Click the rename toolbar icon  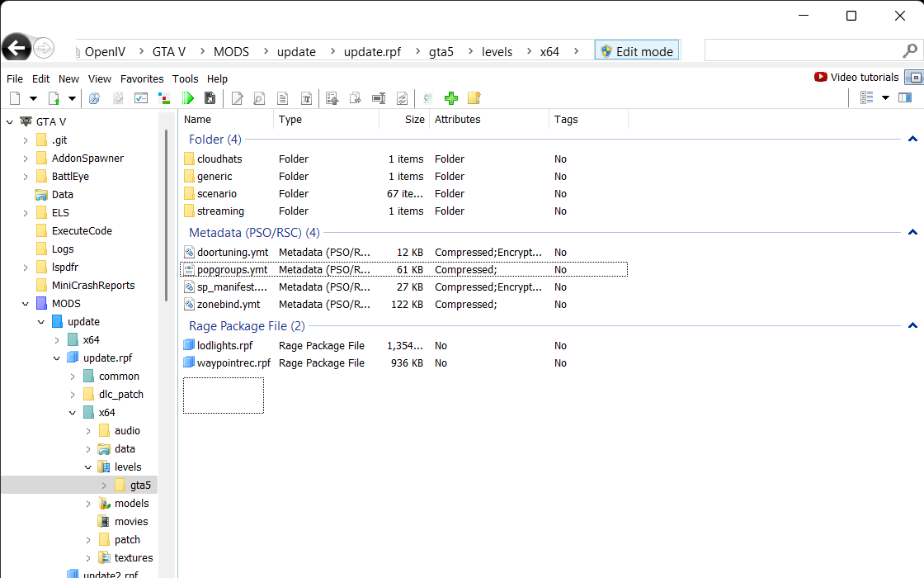pos(379,98)
